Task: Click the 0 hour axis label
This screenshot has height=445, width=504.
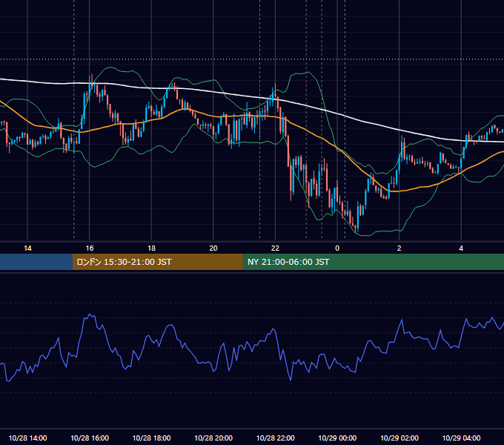Action: pyautogui.click(x=337, y=248)
